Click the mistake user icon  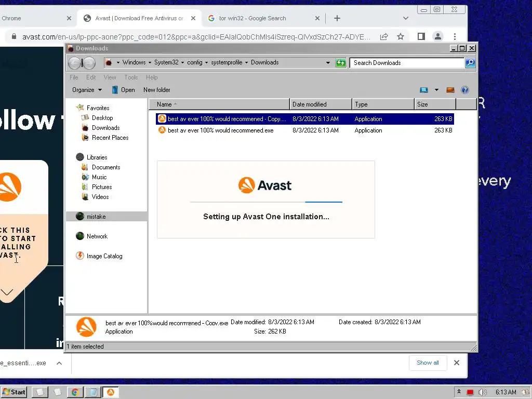(x=79, y=217)
